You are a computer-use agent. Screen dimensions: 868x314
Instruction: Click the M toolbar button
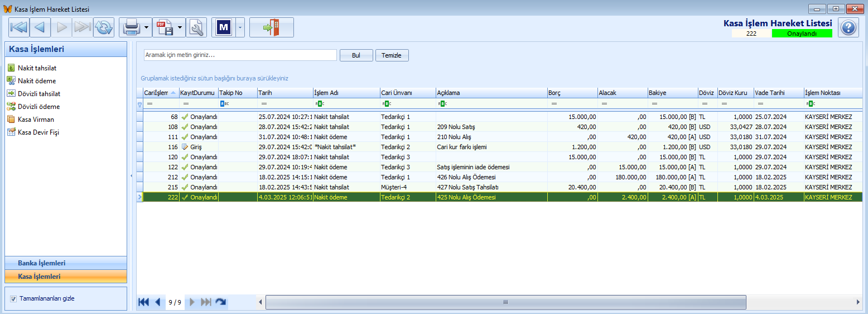pos(224,27)
